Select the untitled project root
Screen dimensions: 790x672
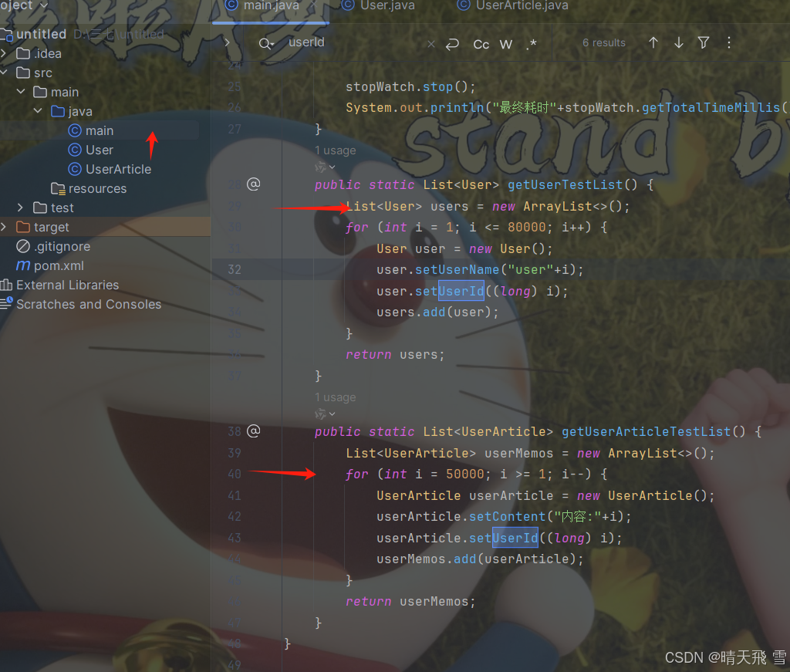(x=42, y=34)
